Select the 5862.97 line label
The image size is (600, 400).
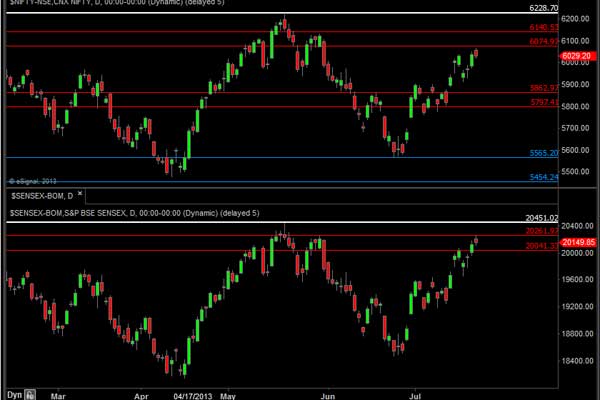(544, 88)
